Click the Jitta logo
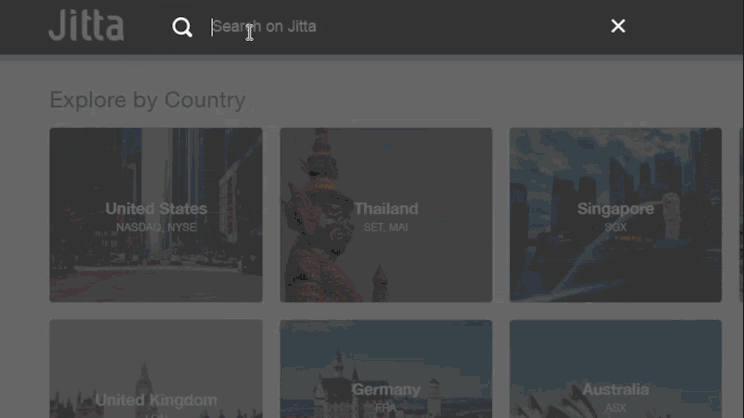 [86, 26]
